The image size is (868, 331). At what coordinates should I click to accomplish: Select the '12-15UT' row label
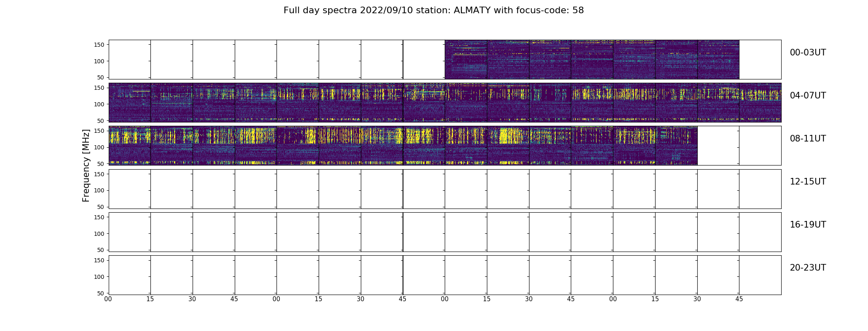click(808, 182)
